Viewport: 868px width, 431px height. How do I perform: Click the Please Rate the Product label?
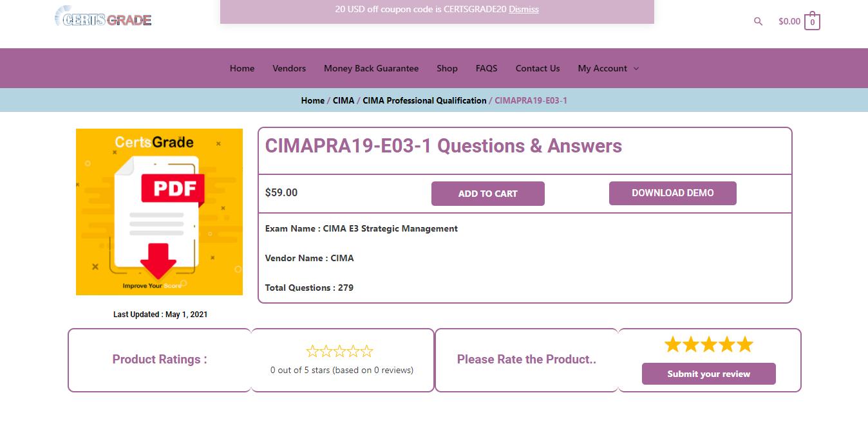click(x=527, y=359)
